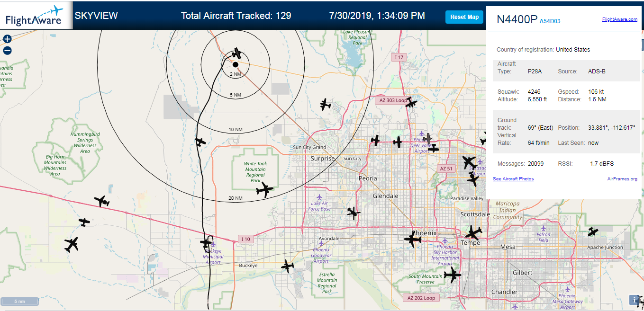The height and width of the screenshot is (311, 644).
Task: Zoom in the map with plus button
Action: pos(7,39)
